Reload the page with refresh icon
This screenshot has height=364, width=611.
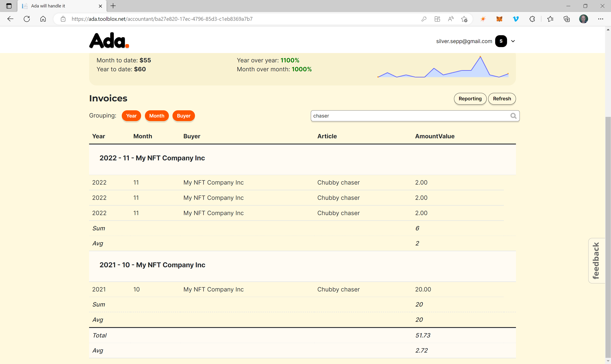tap(27, 19)
